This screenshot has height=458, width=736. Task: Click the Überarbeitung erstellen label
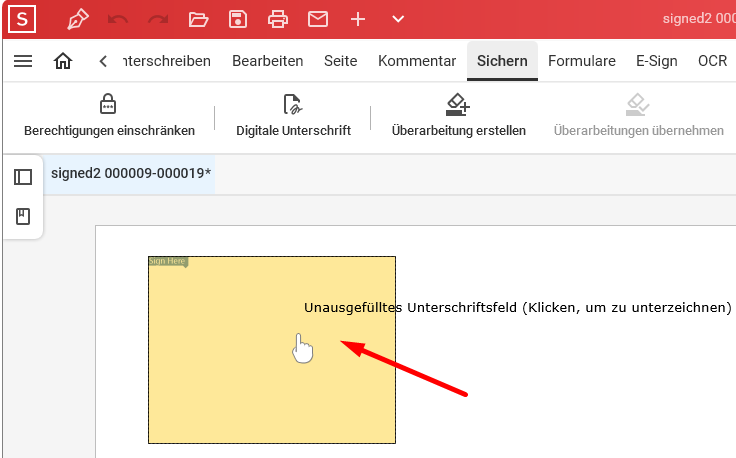tap(459, 130)
